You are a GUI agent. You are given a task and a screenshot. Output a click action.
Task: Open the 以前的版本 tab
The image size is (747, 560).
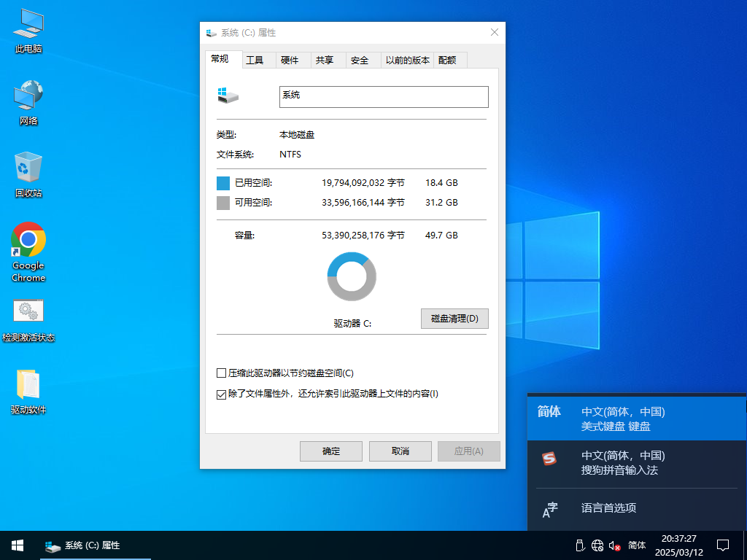pos(407,61)
